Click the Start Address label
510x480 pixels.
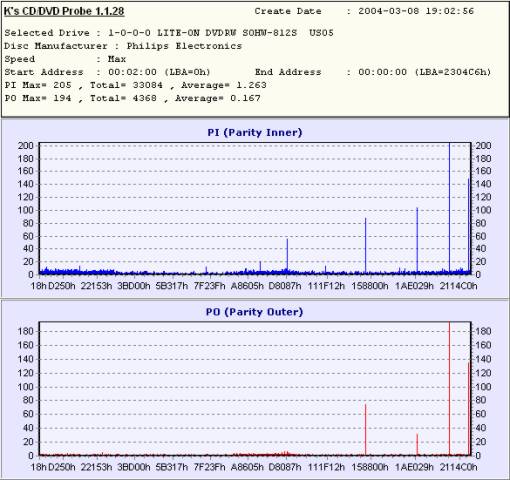pos(44,72)
